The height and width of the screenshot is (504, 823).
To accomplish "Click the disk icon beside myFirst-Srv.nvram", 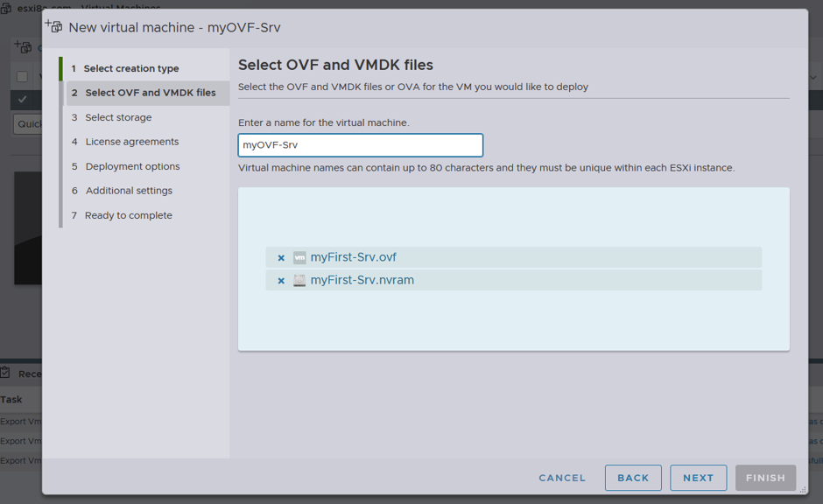I will point(299,281).
